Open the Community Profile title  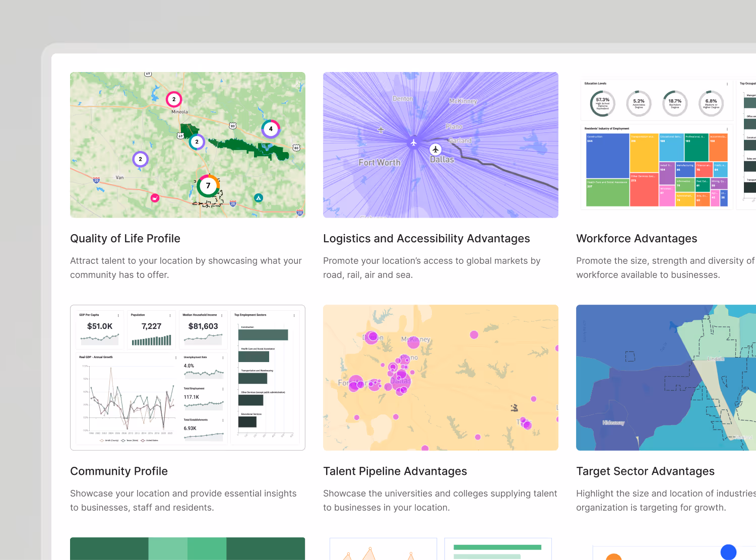tap(119, 471)
